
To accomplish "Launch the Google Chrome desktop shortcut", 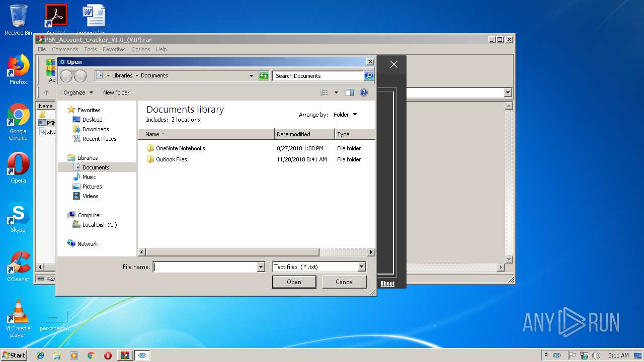I will [x=18, y=122].
